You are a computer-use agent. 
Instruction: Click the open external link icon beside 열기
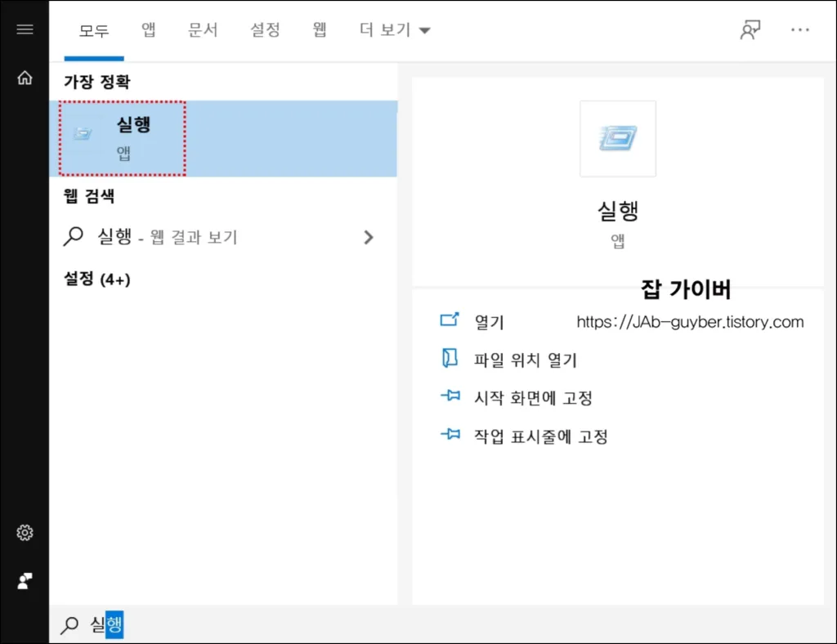click(x=450, y=320)
